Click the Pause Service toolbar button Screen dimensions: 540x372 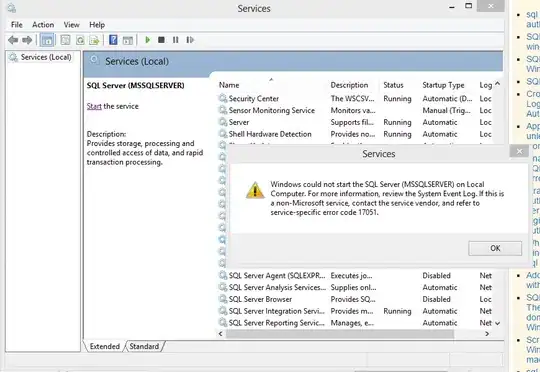tap(176, 40)
